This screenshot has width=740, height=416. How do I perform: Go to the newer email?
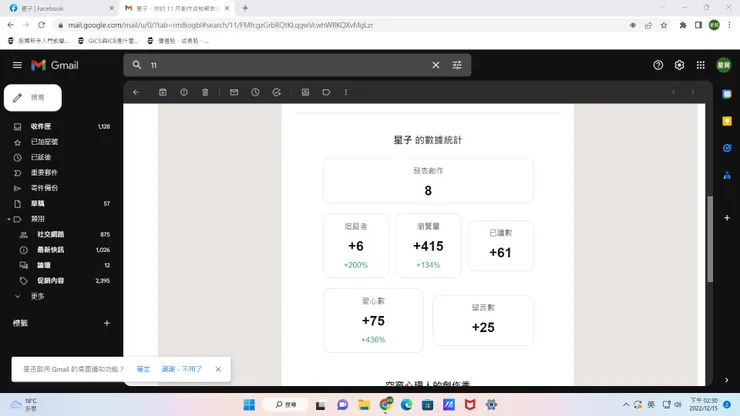click(x=673, y=93)
